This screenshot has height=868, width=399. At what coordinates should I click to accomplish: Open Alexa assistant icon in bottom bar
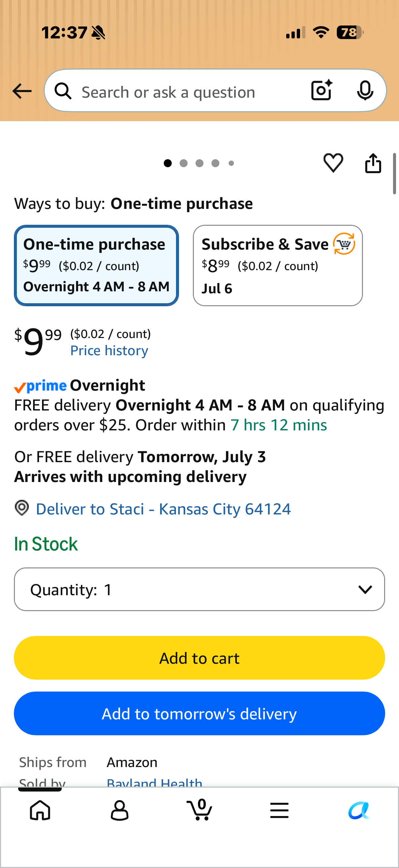pyautogui.click(x=359, y=810)
